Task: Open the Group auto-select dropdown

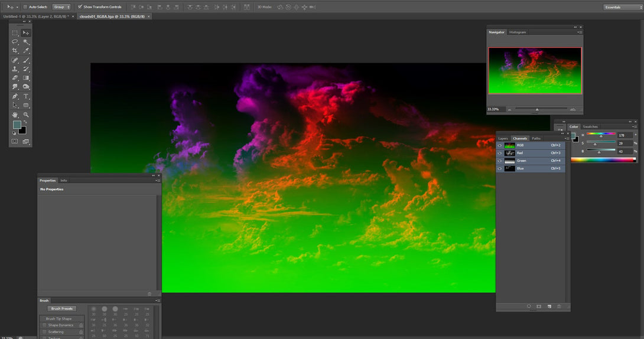Action: click(61, 7)
